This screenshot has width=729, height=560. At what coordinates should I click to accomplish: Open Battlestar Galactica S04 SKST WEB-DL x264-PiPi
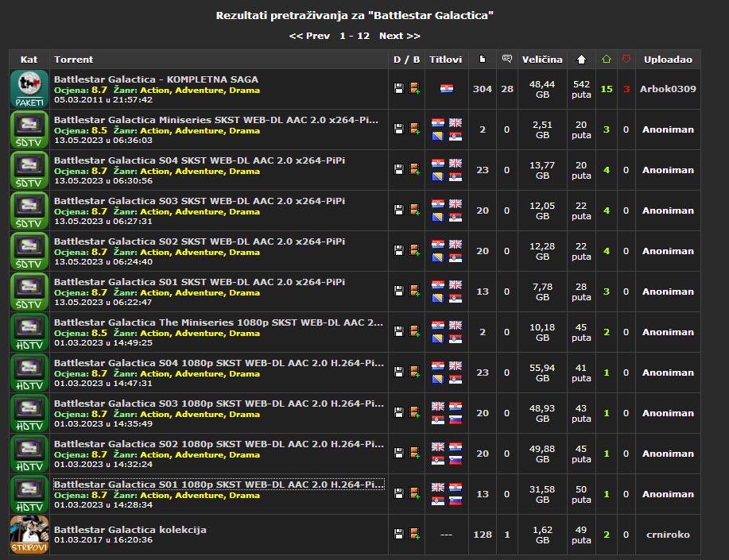click(x=200, y=160)
